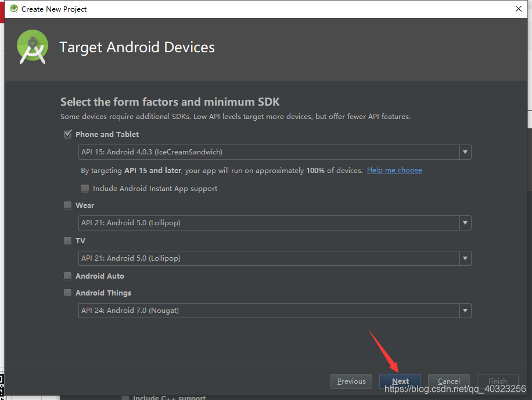Click the Target Android Devices heading
This screenshot has height=400, width=532.
pos(137,47)
